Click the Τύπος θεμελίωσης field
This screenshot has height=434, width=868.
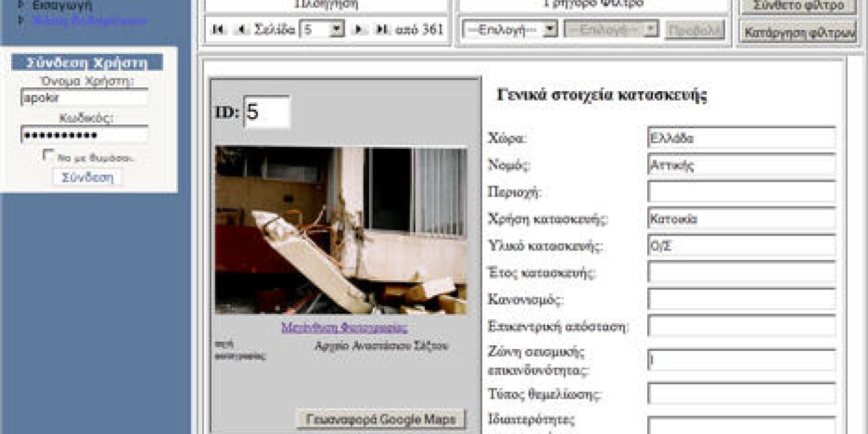click(x=742, y=394)
